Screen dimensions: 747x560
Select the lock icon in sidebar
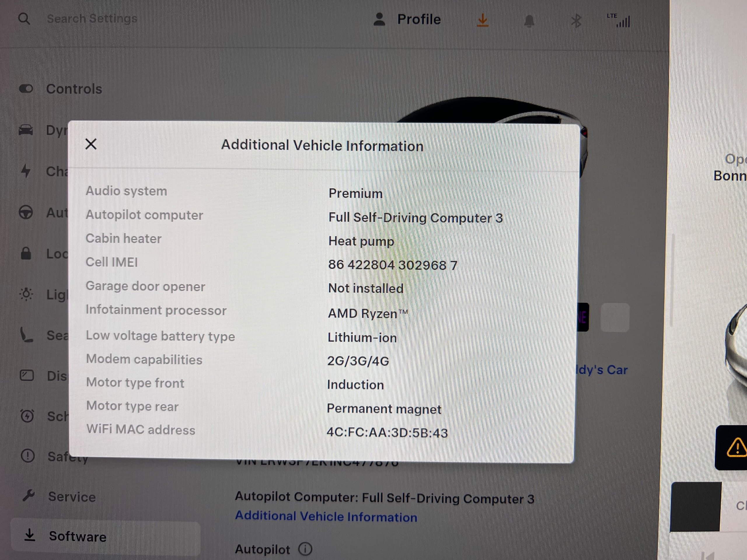point(26,253)
